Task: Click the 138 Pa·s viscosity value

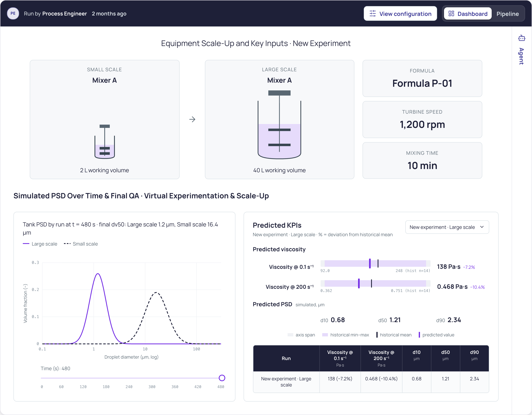Action: (x=449, y=267)
